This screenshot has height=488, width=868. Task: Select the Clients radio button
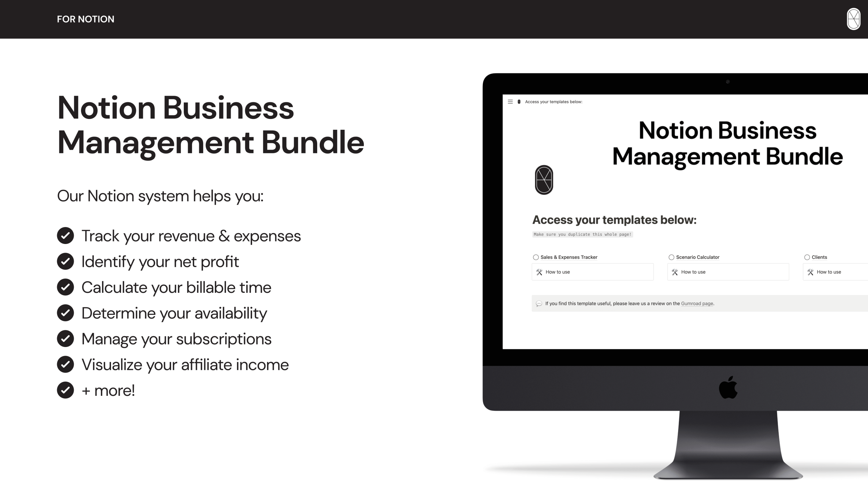(807, 257)
